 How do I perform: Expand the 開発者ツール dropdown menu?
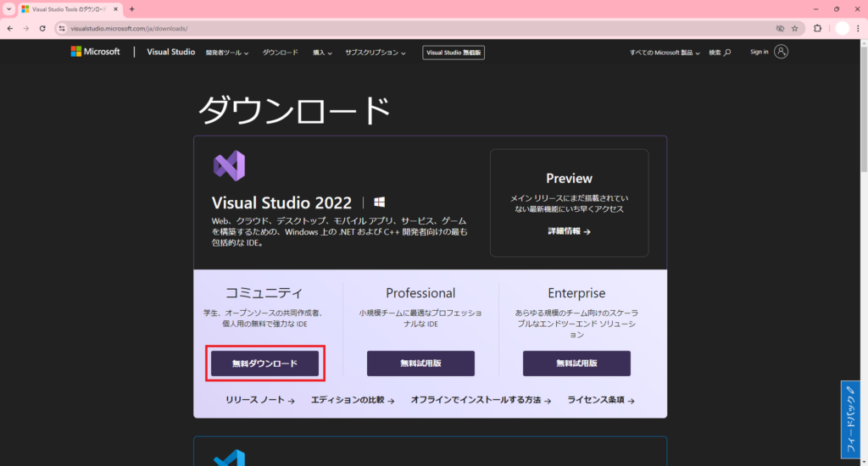227,53
